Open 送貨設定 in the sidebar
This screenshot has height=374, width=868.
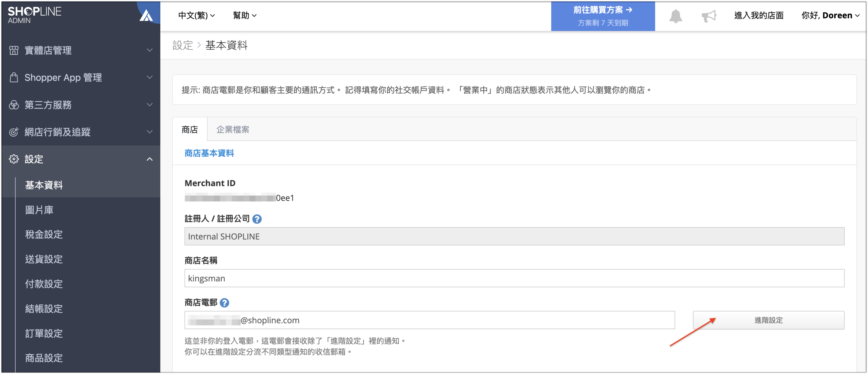coord(44,259)
